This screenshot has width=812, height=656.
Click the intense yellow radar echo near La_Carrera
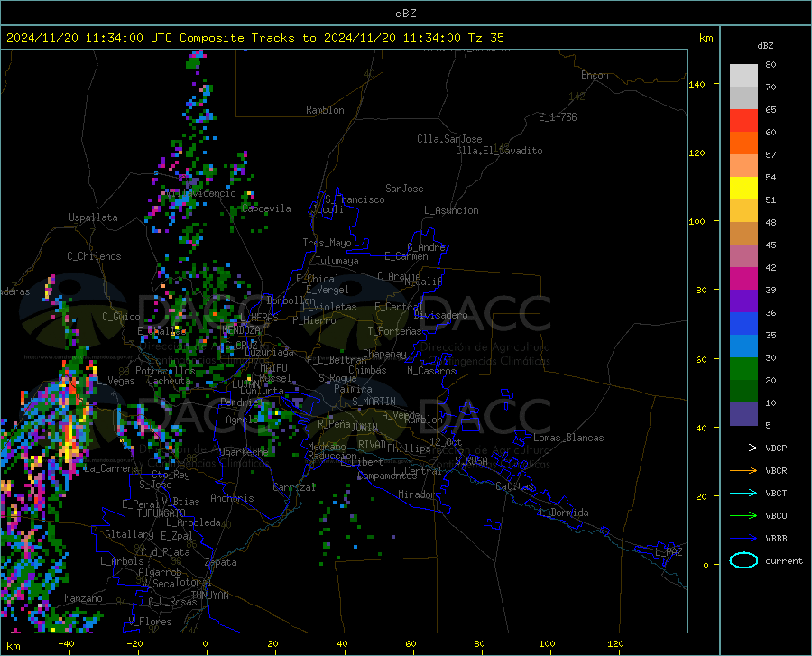pyautogui.click(x=69, y=439)
